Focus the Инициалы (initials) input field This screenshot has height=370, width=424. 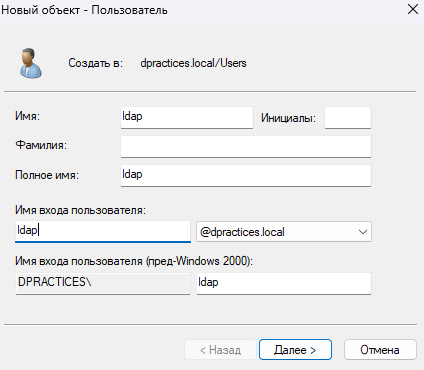pyautogui.click(x=348, y=117)
